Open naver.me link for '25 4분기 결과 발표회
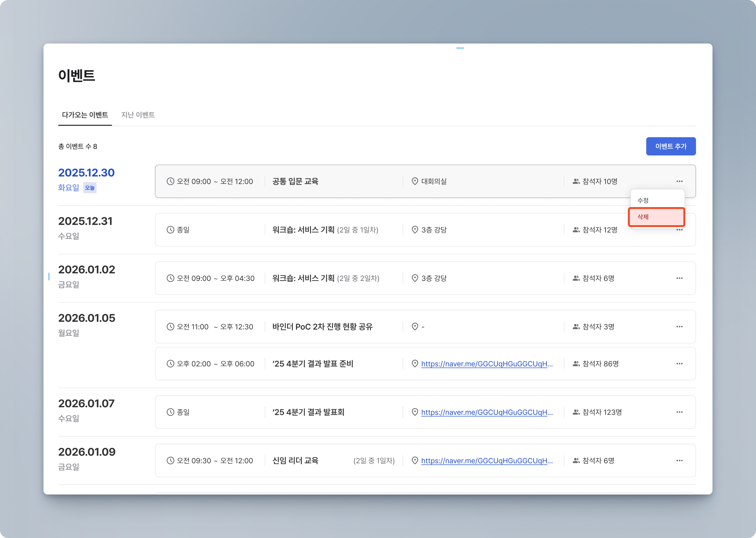 (x=486, y=412)
